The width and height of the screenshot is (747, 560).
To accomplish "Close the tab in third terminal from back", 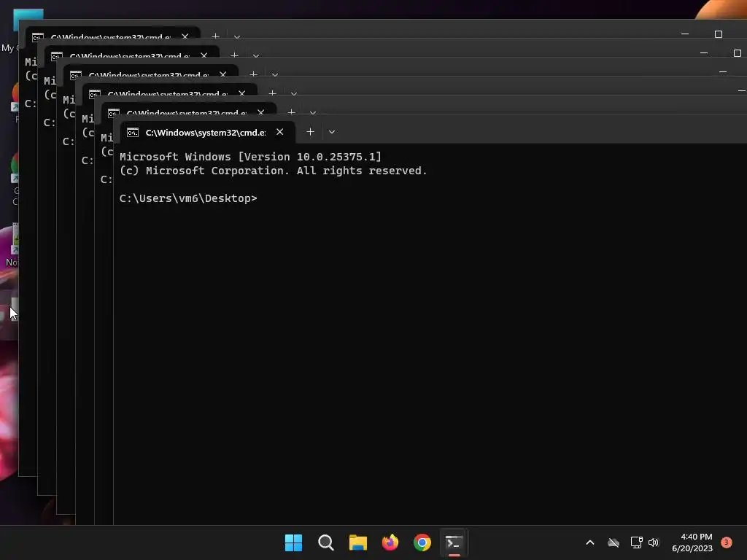I will coord(223,74).
